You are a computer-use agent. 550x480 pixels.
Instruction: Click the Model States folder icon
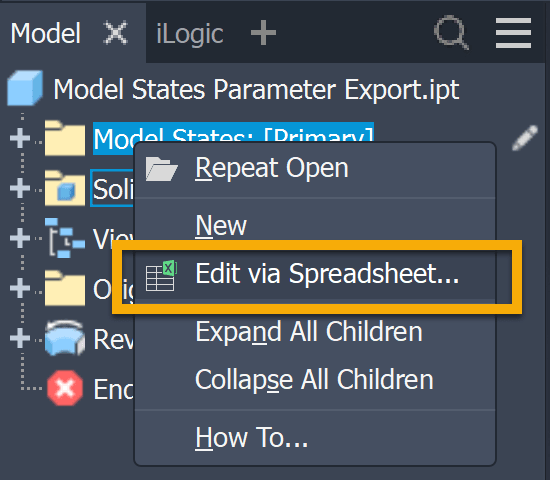65,138
